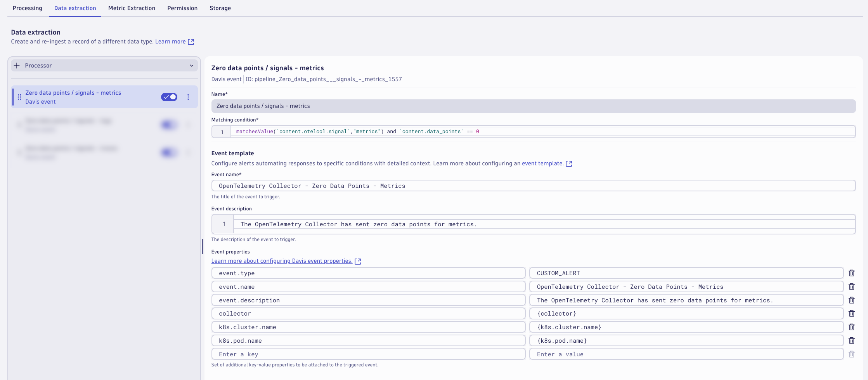Open the Storage tab

click(220, 8)
